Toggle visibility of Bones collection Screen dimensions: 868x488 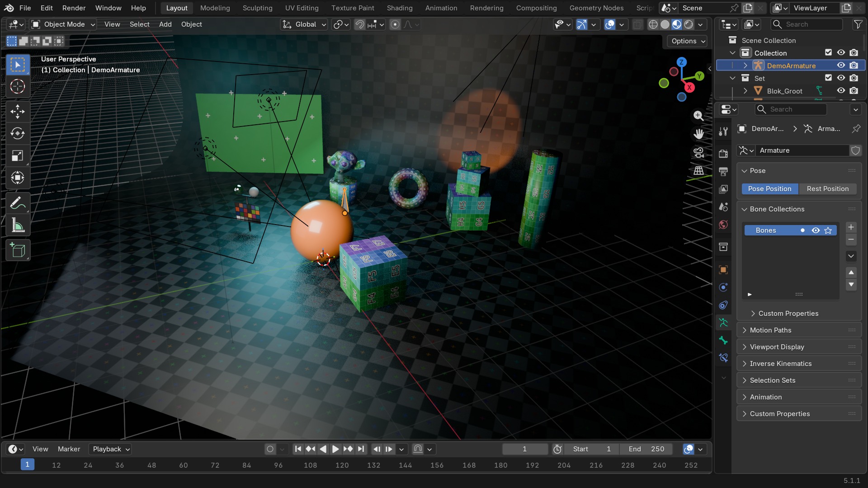816,230
